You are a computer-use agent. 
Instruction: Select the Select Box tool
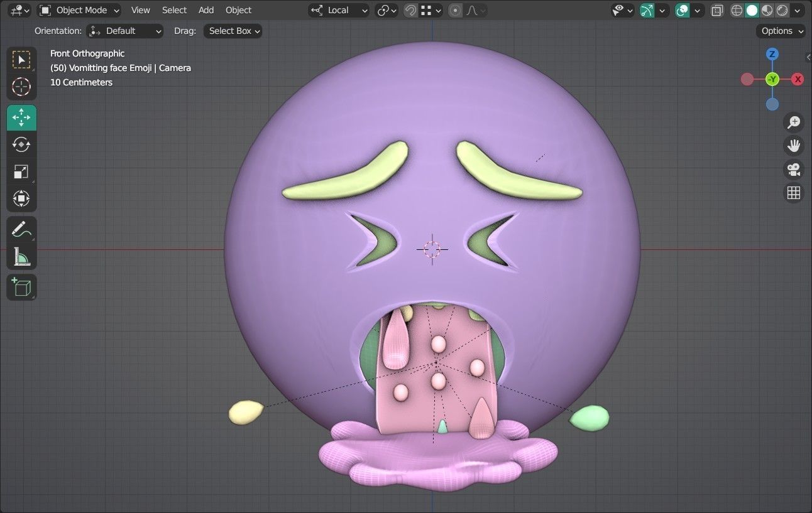point(21,60)
